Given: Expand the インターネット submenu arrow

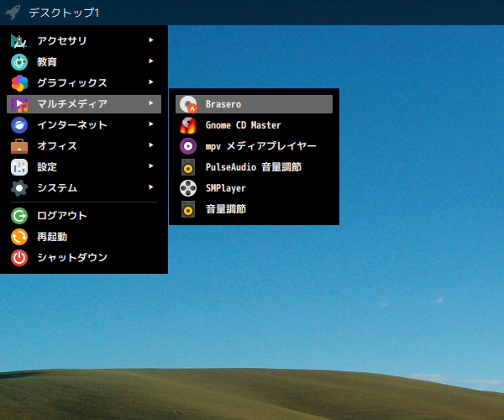Looking at the screenshot, I should pos(151,124).
